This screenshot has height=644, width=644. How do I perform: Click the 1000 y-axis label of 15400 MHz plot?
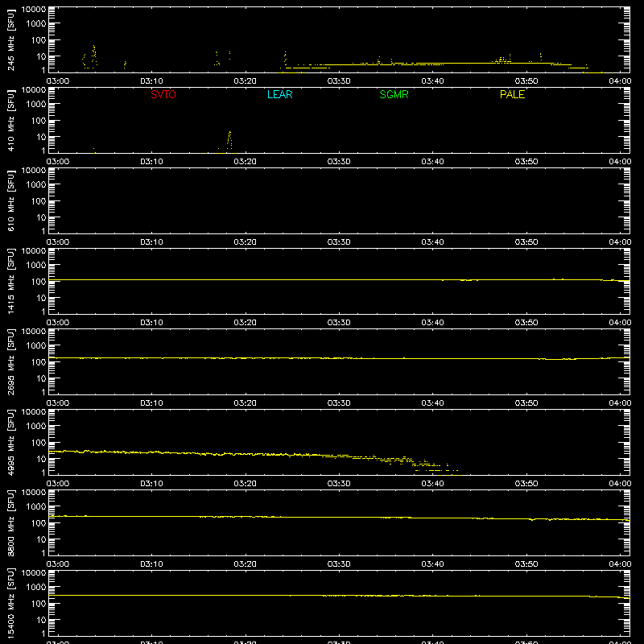(36, 588)
